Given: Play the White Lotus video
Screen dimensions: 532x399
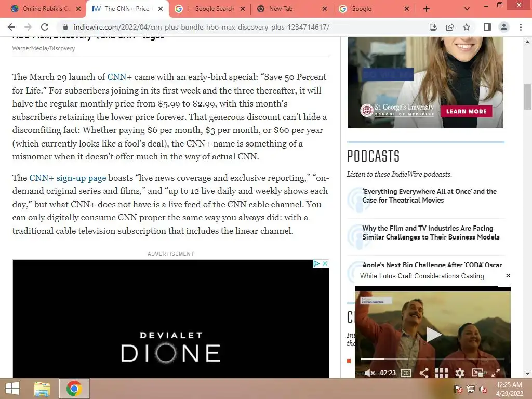Looking at the screenshot, I should [433, 334].
